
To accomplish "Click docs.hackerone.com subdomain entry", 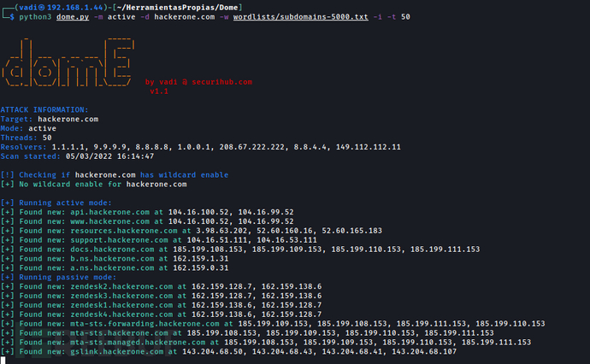I will (112, 250).
